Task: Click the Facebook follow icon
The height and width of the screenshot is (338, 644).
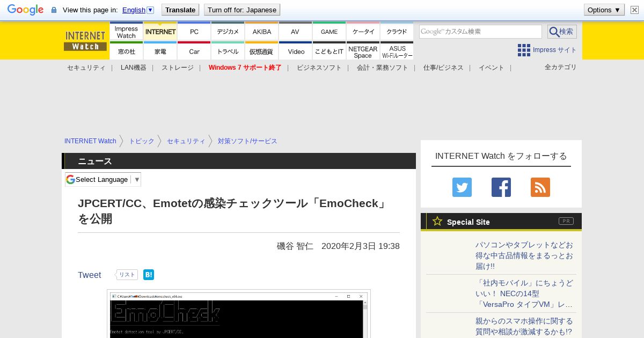Action: [x=501, y=187]
